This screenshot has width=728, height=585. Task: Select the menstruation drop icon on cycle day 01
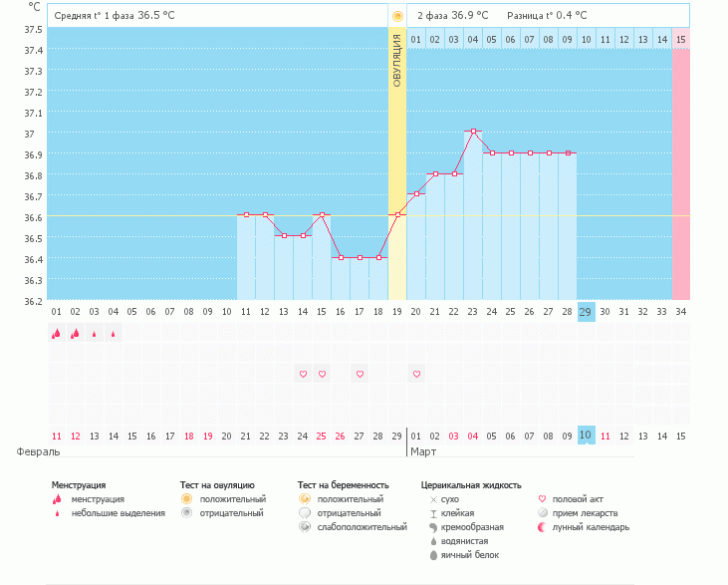coord(56,334)
